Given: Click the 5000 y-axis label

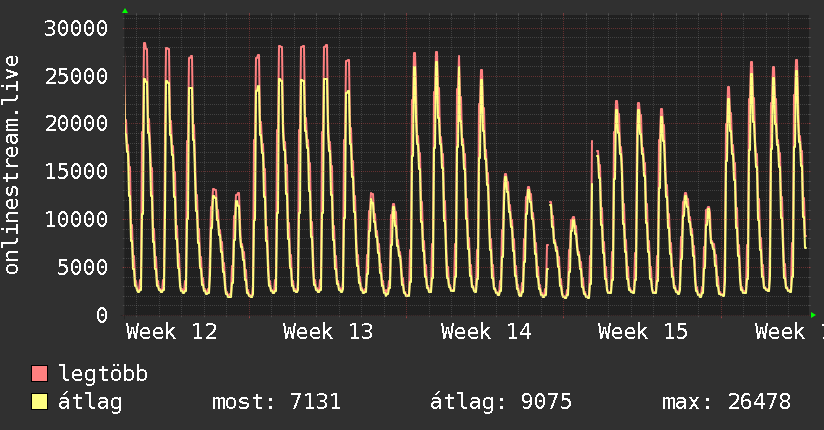Looking at the screenshot, I should click(83, 267).
